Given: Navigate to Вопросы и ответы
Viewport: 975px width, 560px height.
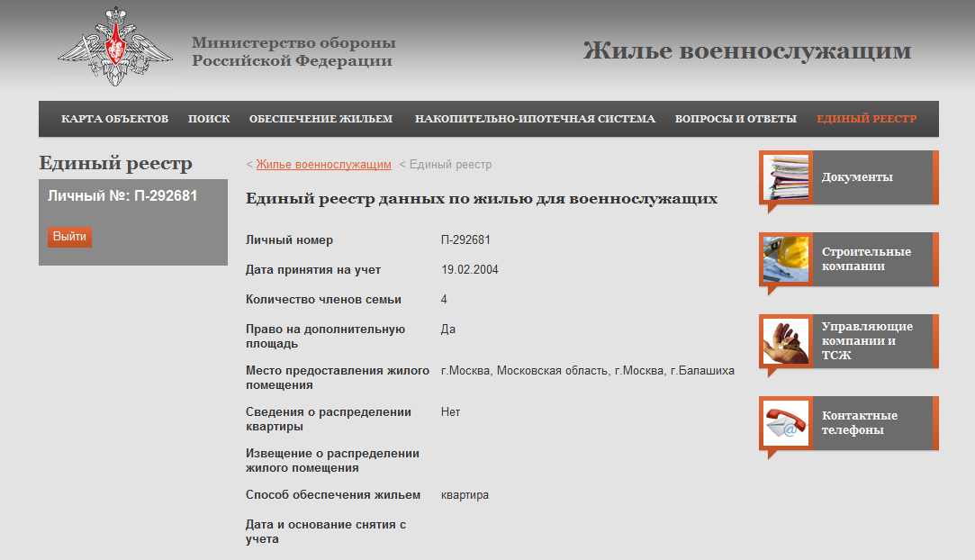Looking at the screenshot, I should pos(736,119).
